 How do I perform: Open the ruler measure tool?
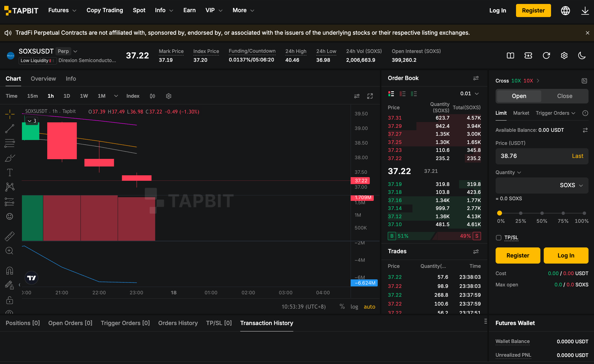pos(10,236)
